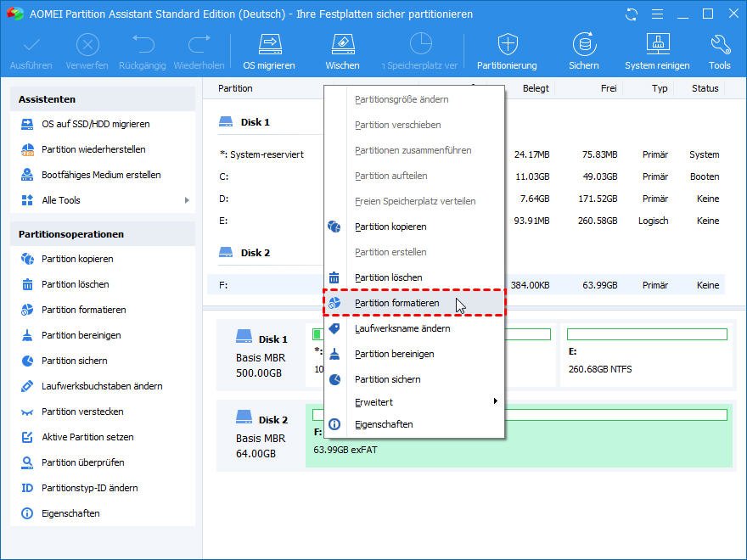Select the Disk 1 Basis MBR 500.00GB block

click(261, 356)
